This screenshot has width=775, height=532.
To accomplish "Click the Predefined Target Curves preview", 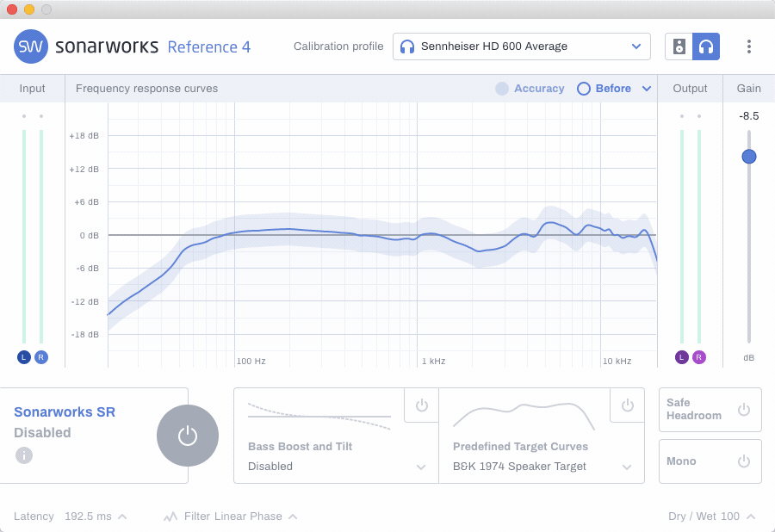I will 524,416.
